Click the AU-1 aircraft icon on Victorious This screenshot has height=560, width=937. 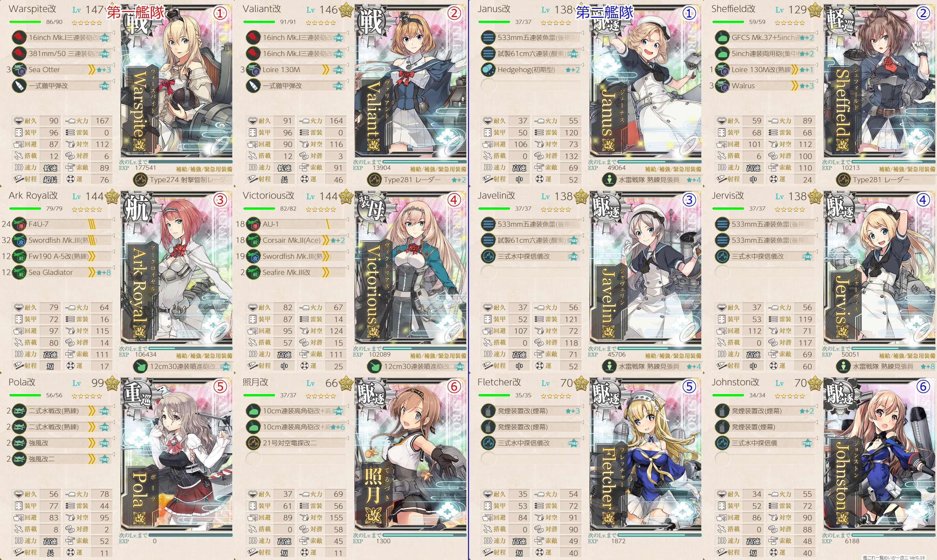(x=253, y=224)
